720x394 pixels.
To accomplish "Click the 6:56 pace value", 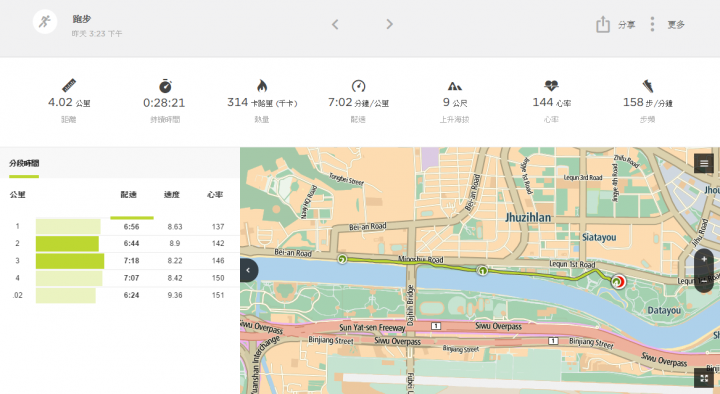I will (x=131, y=226).
